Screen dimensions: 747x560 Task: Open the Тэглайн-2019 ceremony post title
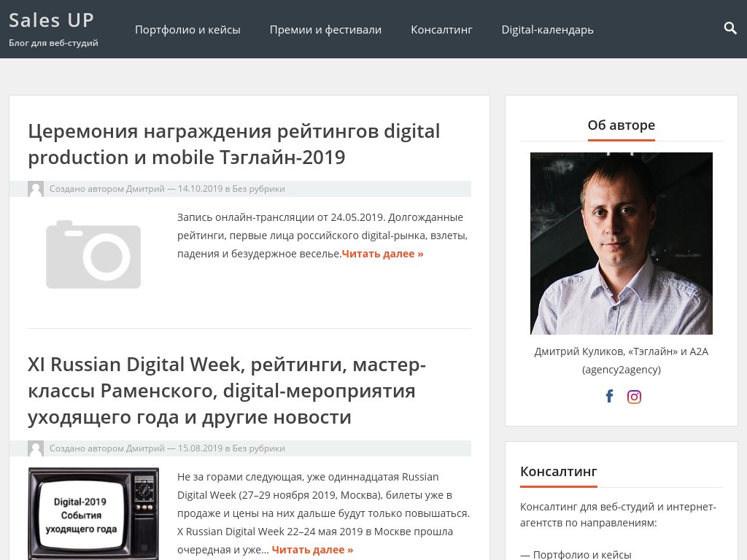click(234, 144)
